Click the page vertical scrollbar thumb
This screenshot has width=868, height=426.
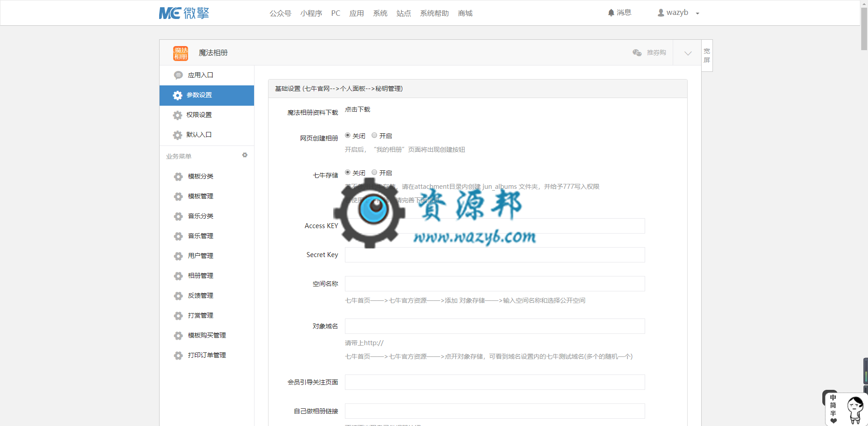point(864,28)
